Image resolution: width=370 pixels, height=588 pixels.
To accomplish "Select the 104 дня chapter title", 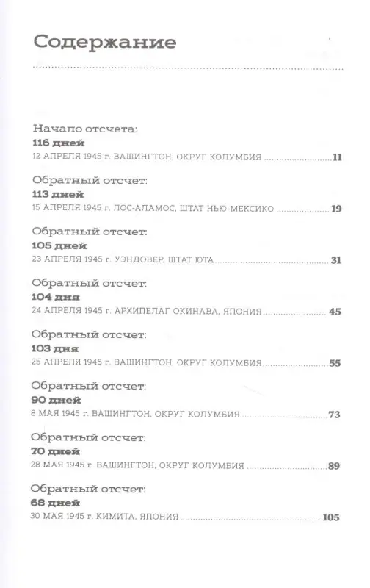I will coord(55,297).
